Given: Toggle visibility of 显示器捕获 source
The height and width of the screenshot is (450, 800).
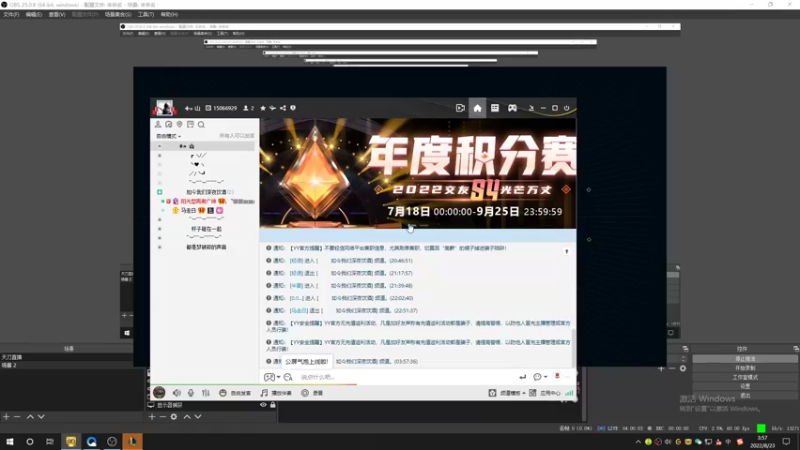Looking at the screenshot, I should (x=263, y=405).
